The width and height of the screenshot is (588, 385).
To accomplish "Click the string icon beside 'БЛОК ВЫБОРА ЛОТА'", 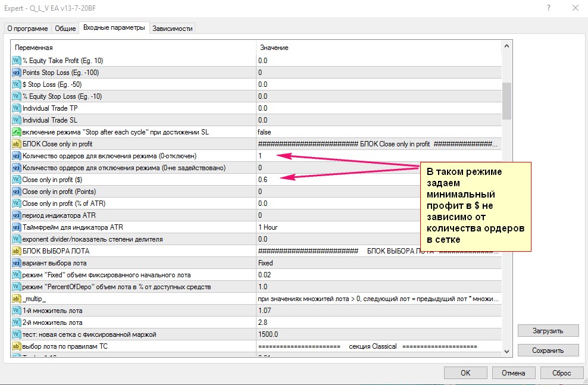I will (x=16, y=251).
